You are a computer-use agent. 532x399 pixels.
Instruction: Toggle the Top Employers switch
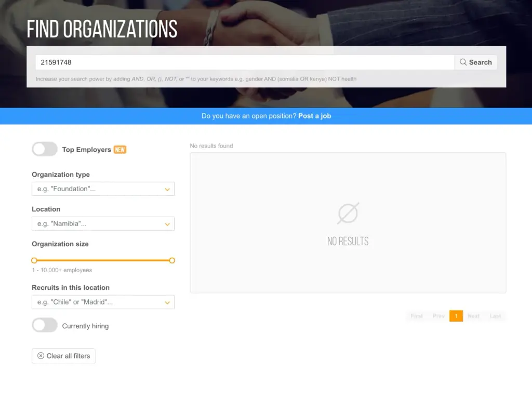pos(45,149)
